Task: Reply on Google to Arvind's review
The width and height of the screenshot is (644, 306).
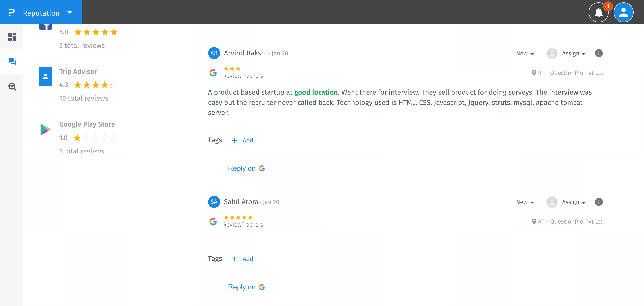Action: tap(246, 168)
